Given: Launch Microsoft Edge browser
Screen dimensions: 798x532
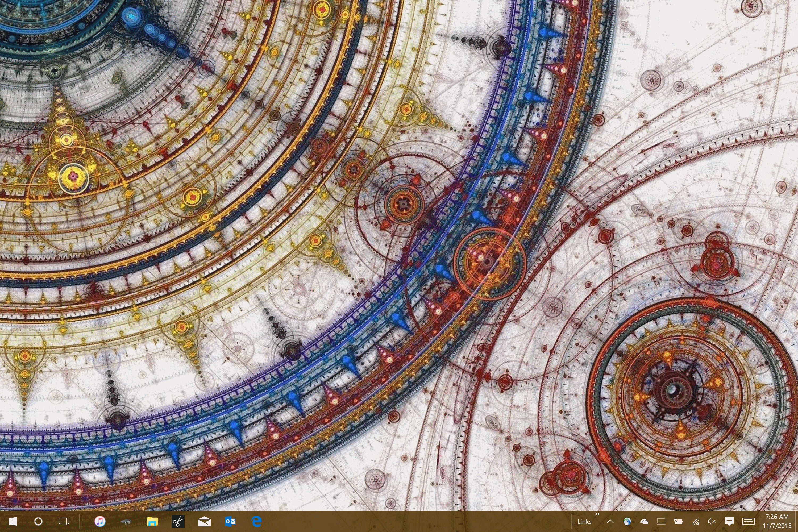Looking at the screenshot, I should [x=256, y=521].
